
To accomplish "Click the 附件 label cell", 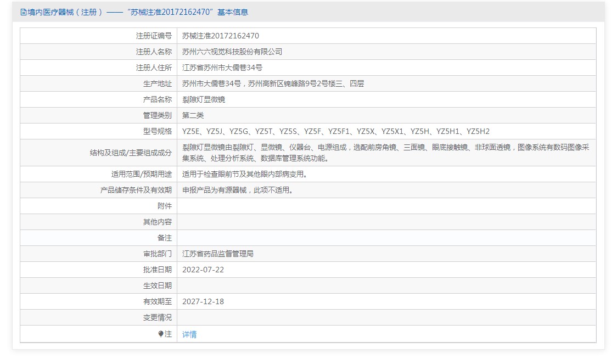I will point(99,206).
